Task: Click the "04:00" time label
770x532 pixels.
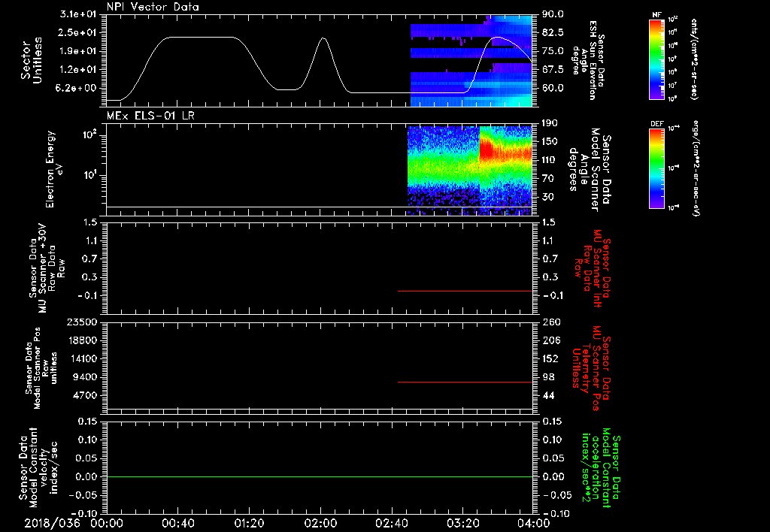Action: (534, 523)
